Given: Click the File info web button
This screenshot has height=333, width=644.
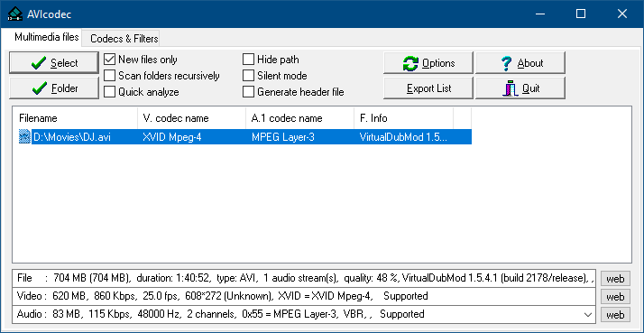Looking at the screenshot, I should (x=615, y=279).
